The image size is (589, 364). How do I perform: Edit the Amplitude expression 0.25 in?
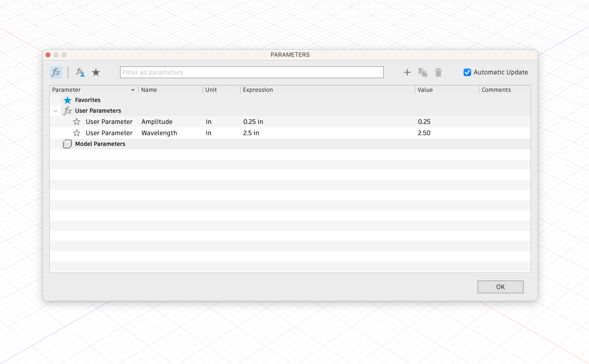(x=253, y=122)
